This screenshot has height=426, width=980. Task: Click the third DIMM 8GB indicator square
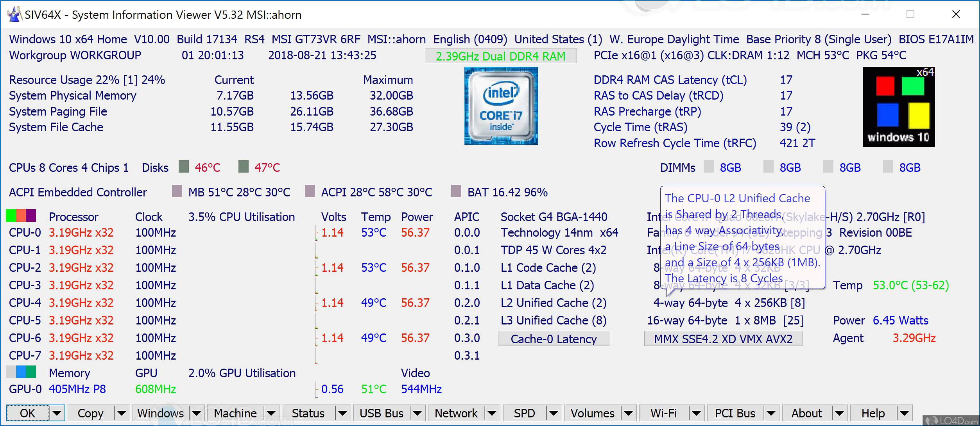[828, 166]
